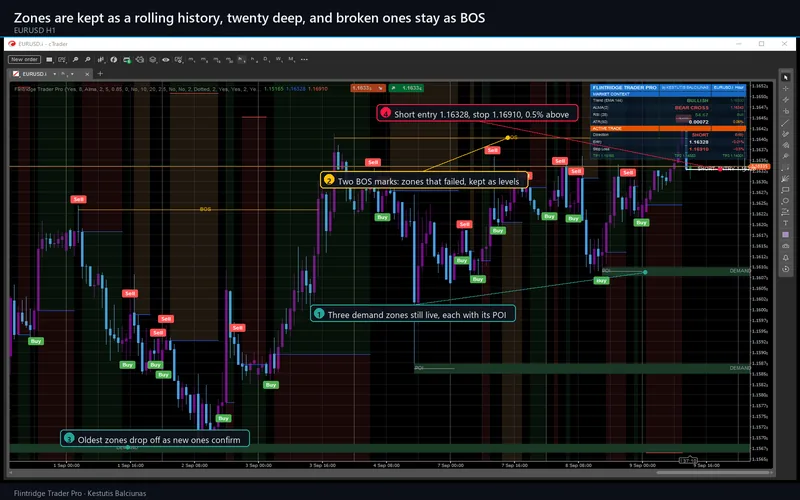
Task: Select the fan lines tool below measure
Action: click(x=786, y=179)
